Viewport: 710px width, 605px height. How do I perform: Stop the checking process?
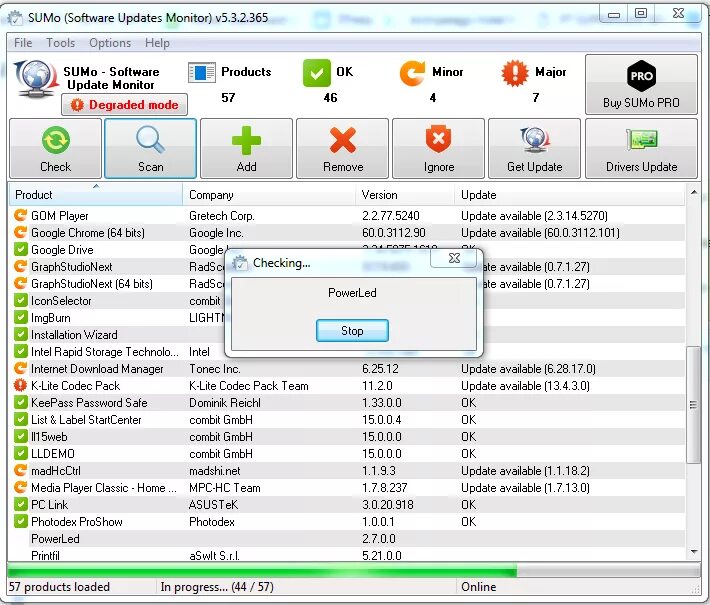(x=352, y=331)
